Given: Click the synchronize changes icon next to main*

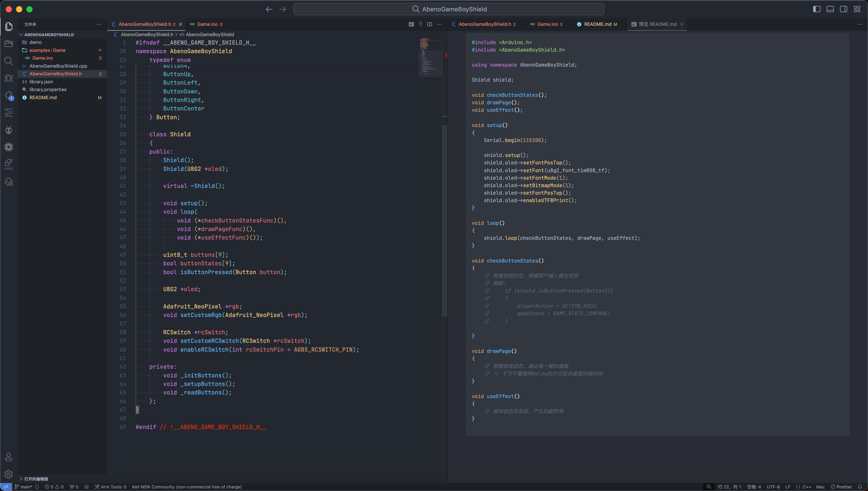Looking at the screenshot, I should [37, 487].
